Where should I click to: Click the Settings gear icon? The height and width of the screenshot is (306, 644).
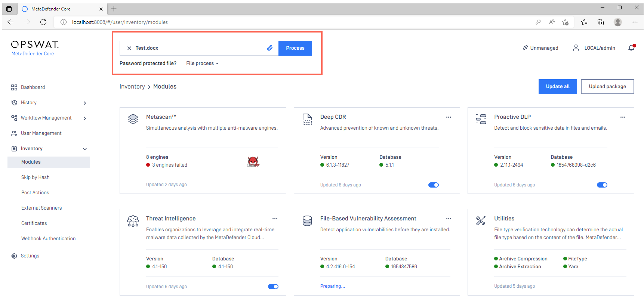[14, 256]
